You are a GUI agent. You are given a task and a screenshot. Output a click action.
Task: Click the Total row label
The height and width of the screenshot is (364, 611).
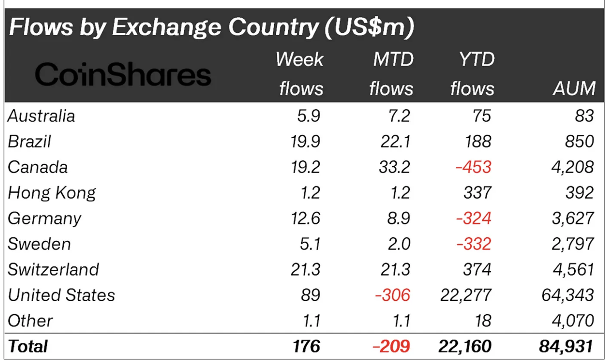click(28, 346)
